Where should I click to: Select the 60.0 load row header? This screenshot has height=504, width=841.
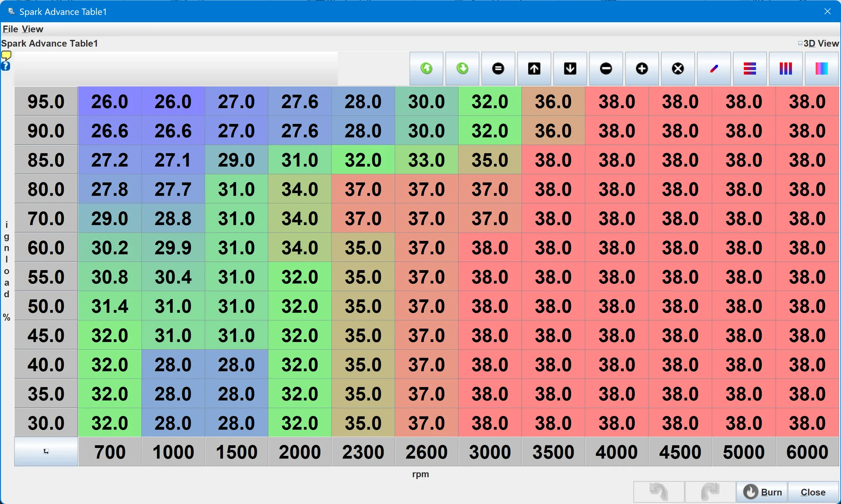pos(46,247)
